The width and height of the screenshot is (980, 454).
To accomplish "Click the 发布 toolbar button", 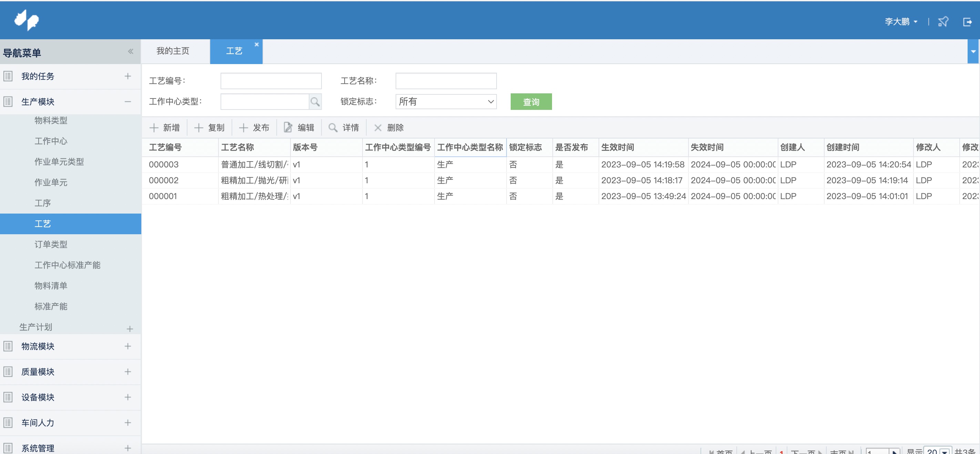I will (254, 128).
